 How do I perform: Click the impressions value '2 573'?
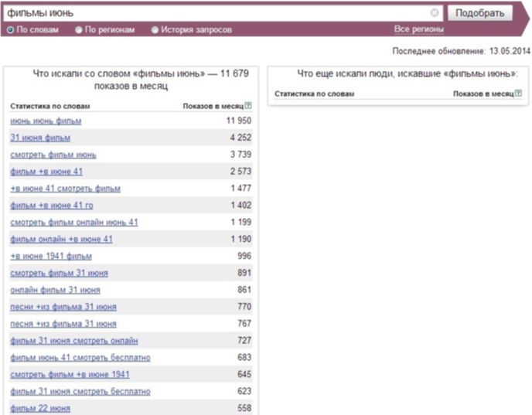[x=241, y=172]
